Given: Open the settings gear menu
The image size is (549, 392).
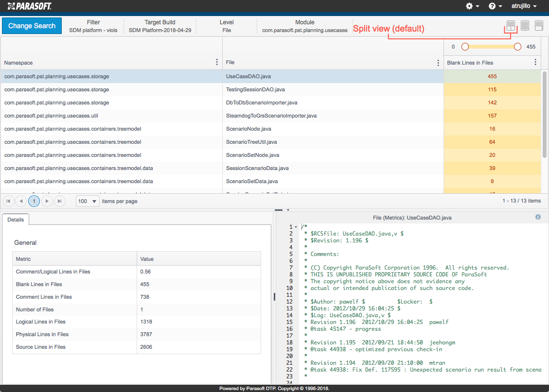Looking at the screenshot, I should coord(472,6).
